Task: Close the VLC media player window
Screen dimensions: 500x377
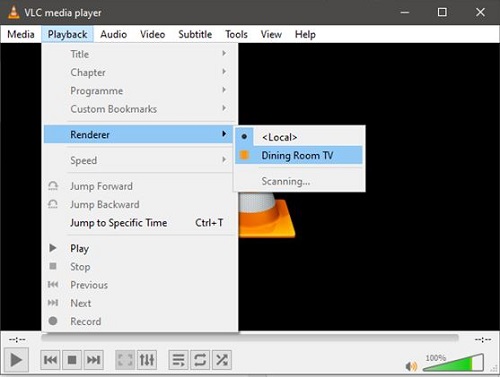Action: [x=480, y=12]
